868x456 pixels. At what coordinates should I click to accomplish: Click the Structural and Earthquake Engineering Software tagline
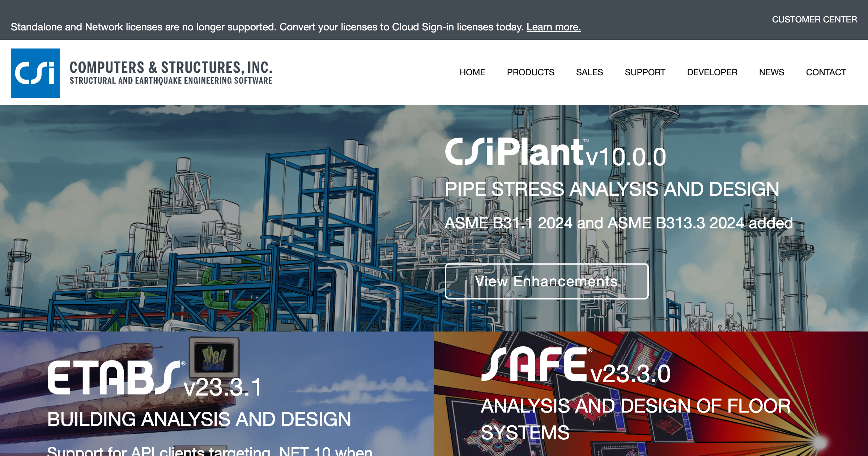tap(171, 81)
